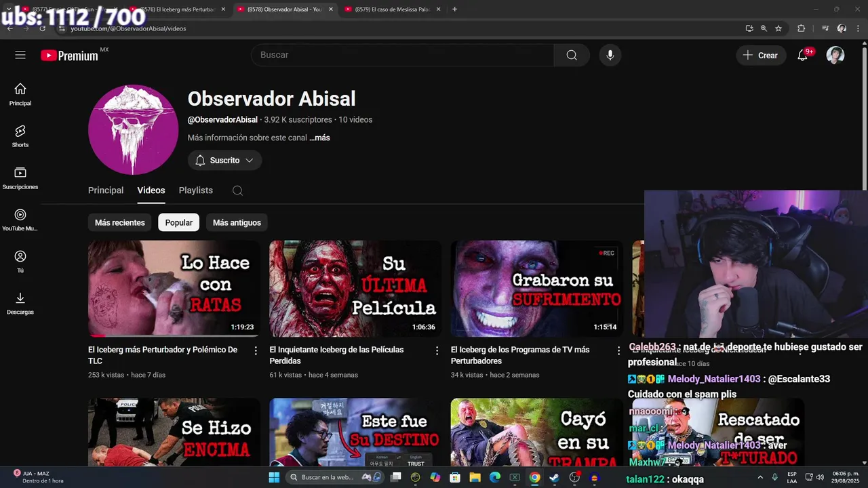Open Windows Start menu

pos(274,477)
